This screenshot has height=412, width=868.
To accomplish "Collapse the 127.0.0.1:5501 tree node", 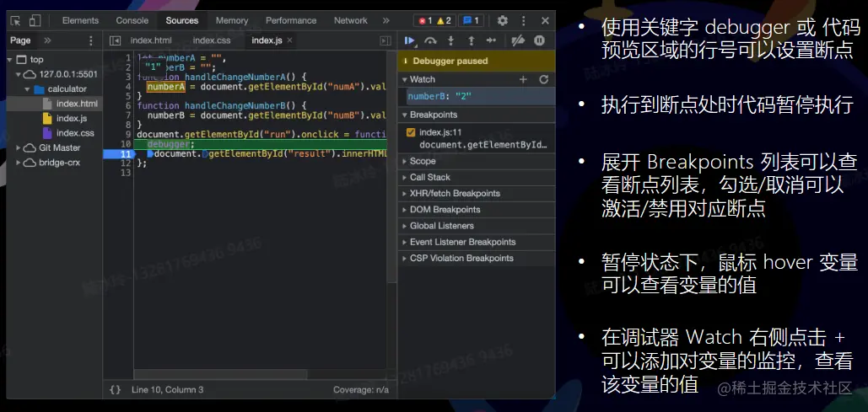I will coord(19,74).
